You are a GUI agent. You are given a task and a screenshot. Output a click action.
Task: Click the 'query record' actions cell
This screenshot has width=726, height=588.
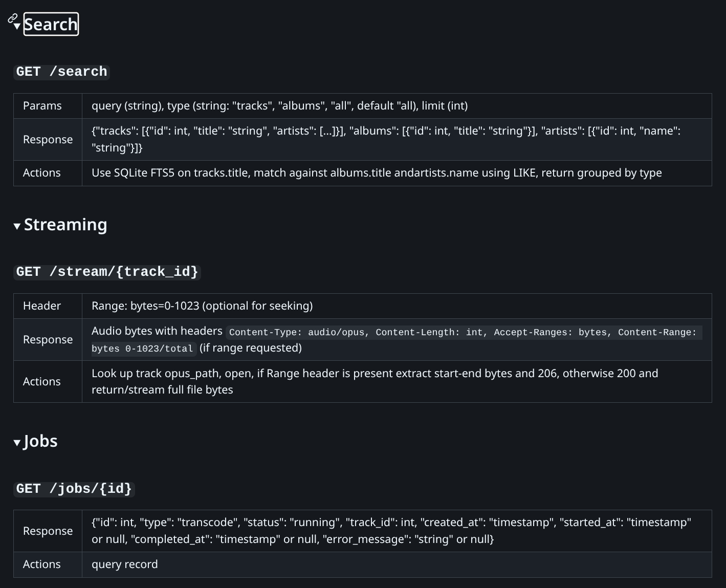[125, 564]
